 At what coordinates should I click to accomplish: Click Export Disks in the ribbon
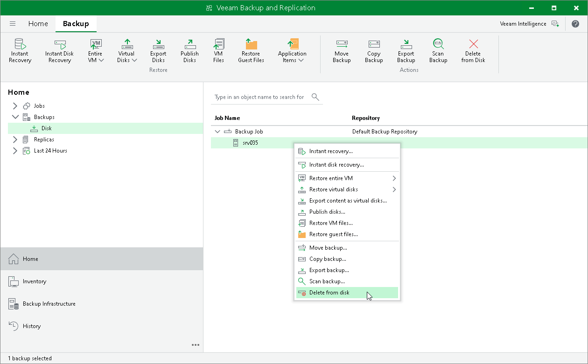pyautogui.click(x=158, y=50)
